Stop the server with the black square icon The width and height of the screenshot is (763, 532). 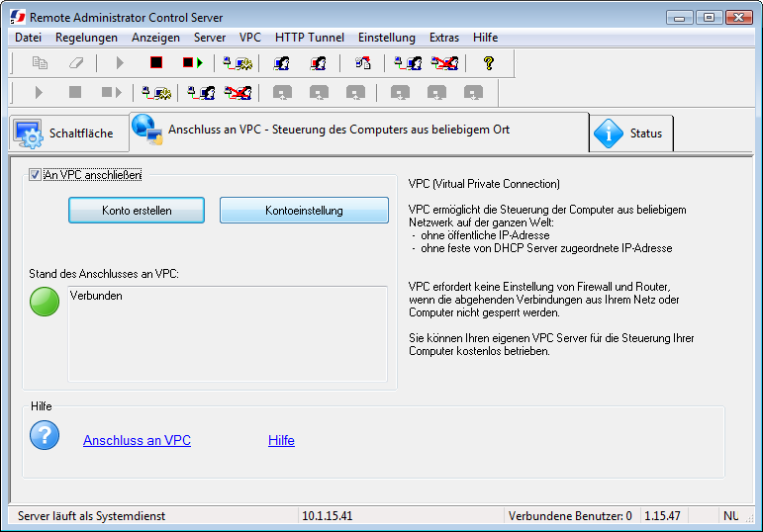pos(156,62)
